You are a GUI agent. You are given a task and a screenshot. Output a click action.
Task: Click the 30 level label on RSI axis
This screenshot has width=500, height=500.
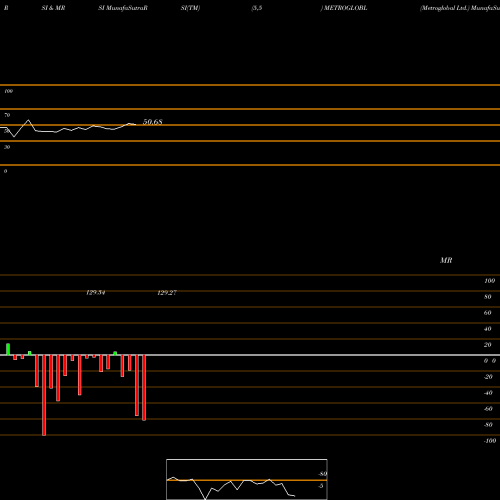coord(7,147)
